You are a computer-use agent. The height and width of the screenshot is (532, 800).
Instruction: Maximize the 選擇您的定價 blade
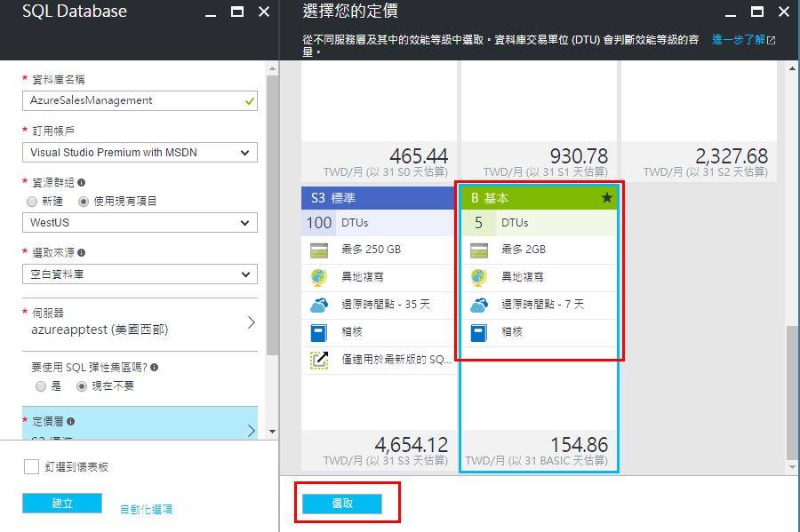(x=757, y=12)
